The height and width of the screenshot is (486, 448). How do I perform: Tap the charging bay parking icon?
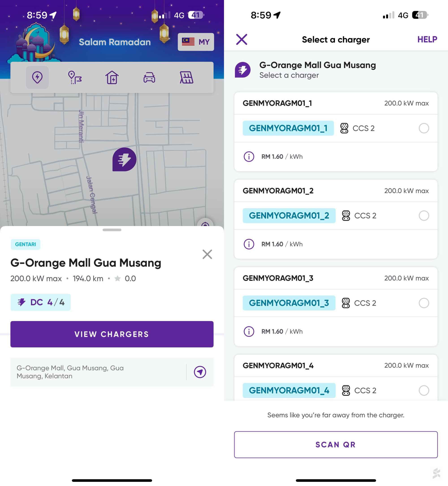pos(186,77)
